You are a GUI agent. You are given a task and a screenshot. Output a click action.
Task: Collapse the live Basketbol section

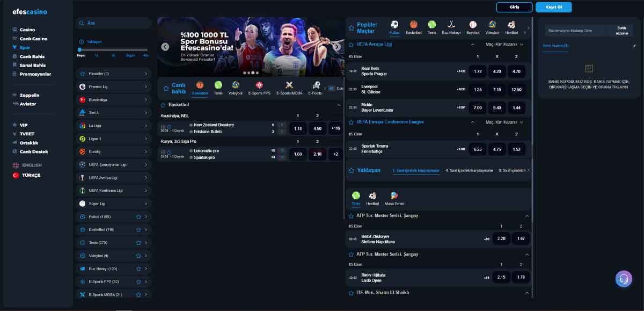[x=339, y=105]
